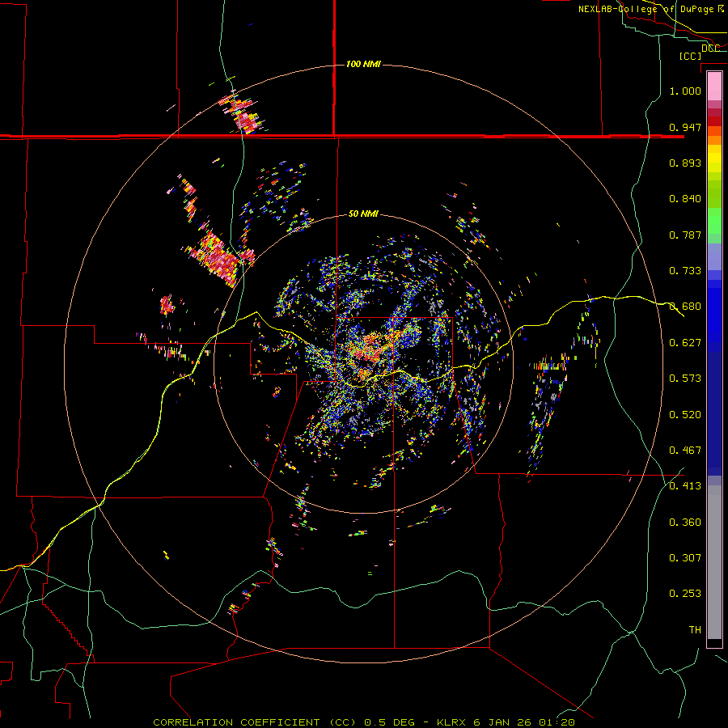Click the [CC] legend title
Screen dimensions: 728x728
pos(690,56)
